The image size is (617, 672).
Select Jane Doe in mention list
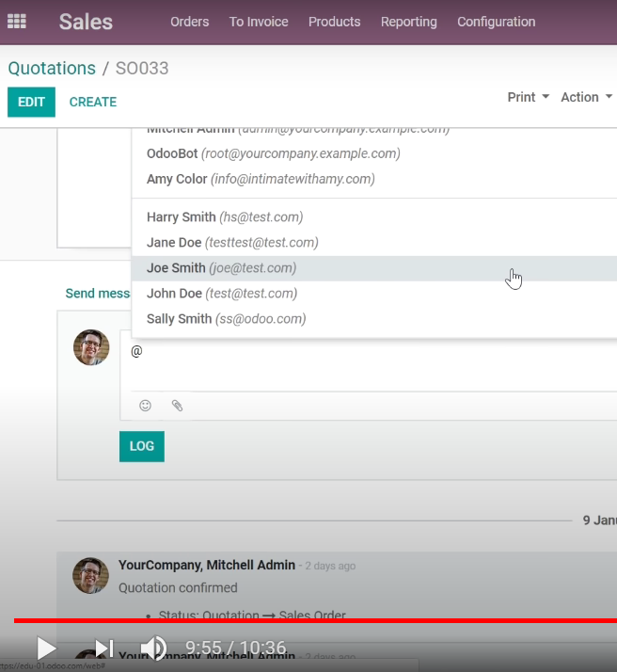[374, 243]
